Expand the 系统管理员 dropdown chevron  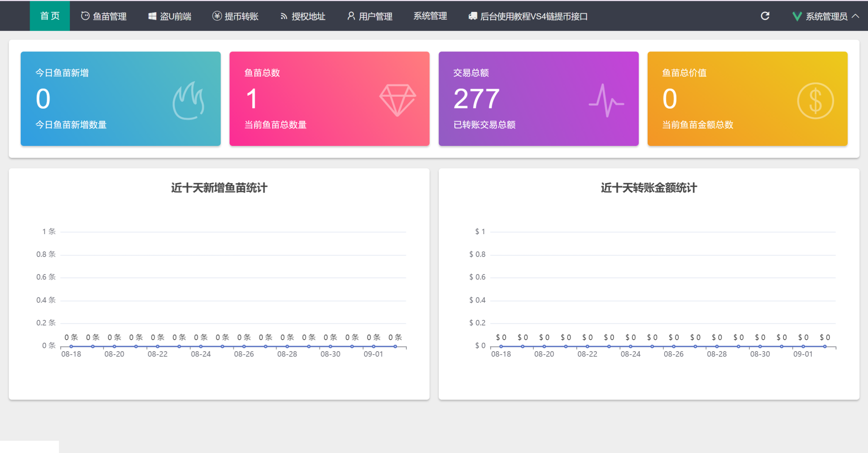(x=855, y=16)
